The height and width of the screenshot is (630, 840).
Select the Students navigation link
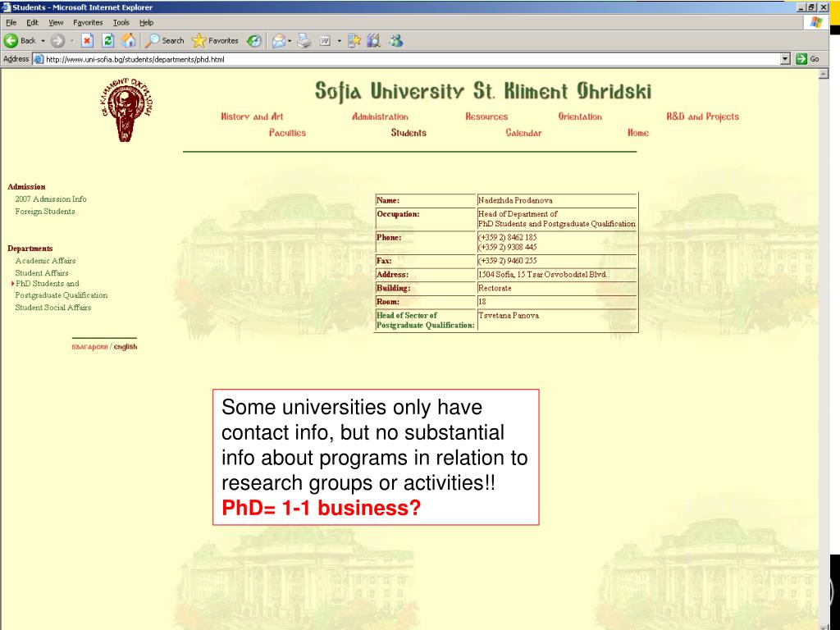coord(409,133)
